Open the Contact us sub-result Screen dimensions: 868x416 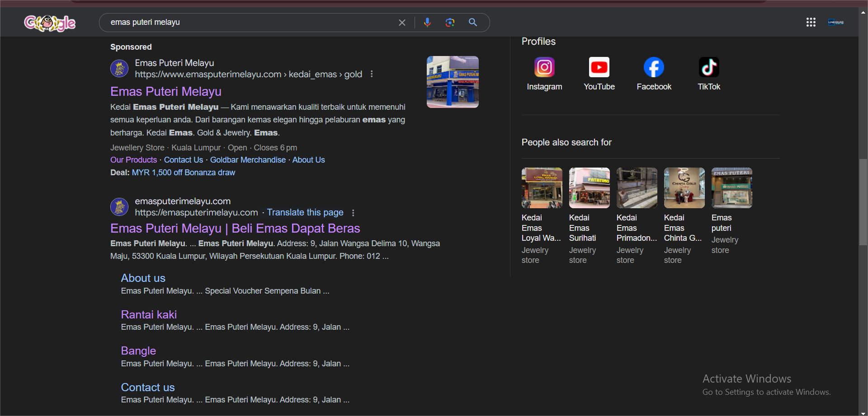148,387
